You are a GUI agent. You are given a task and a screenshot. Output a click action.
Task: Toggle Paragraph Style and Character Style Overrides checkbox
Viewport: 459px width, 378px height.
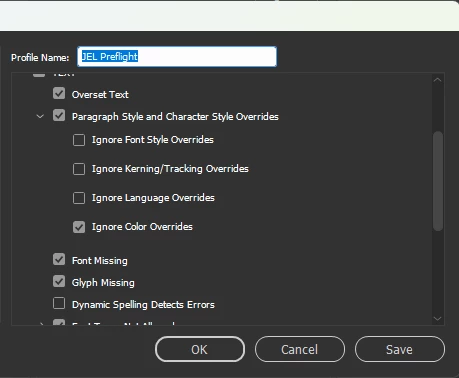(59, 115)
